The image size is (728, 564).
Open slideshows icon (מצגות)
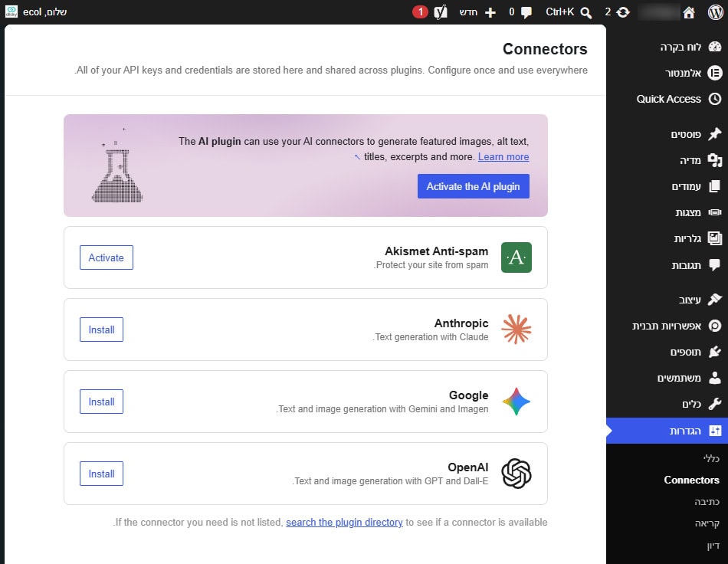[715, 212]
